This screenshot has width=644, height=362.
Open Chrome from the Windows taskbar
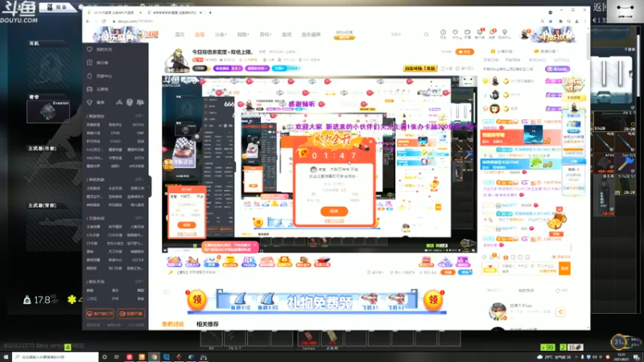(x=154, y=357)
